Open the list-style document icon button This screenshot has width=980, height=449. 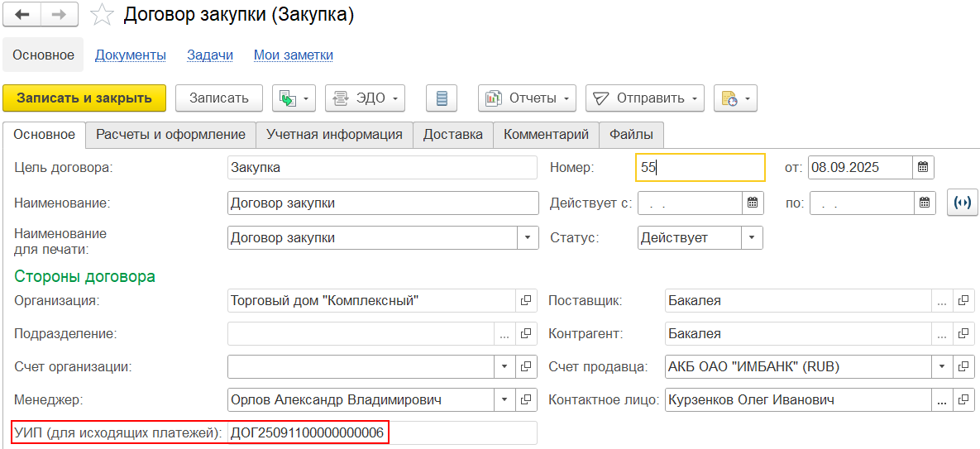(x=442, y=98)
